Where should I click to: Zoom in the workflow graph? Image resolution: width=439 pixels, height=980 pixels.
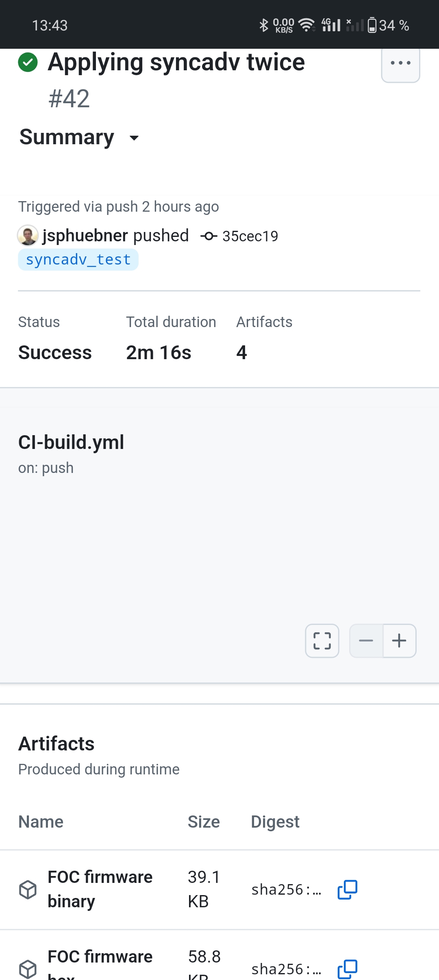[399, 641]
